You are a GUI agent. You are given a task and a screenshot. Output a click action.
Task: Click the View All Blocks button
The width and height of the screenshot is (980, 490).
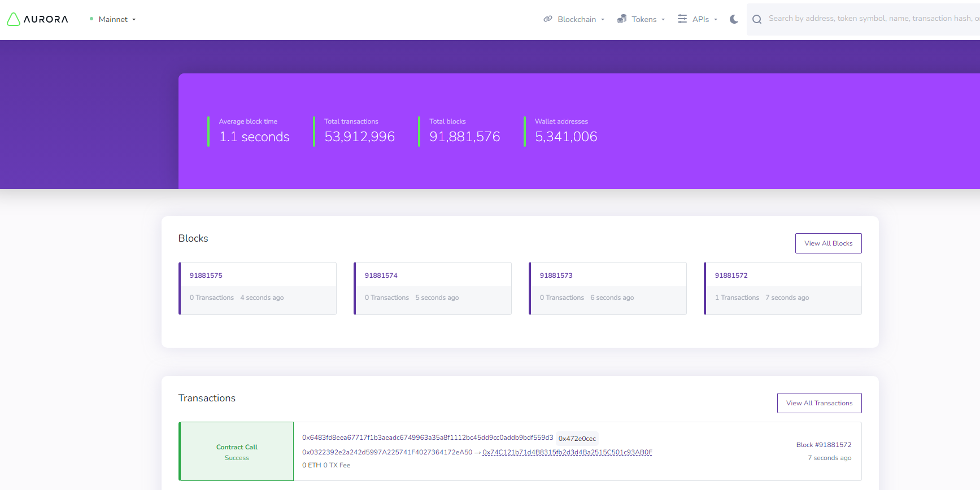coord(828,243)
